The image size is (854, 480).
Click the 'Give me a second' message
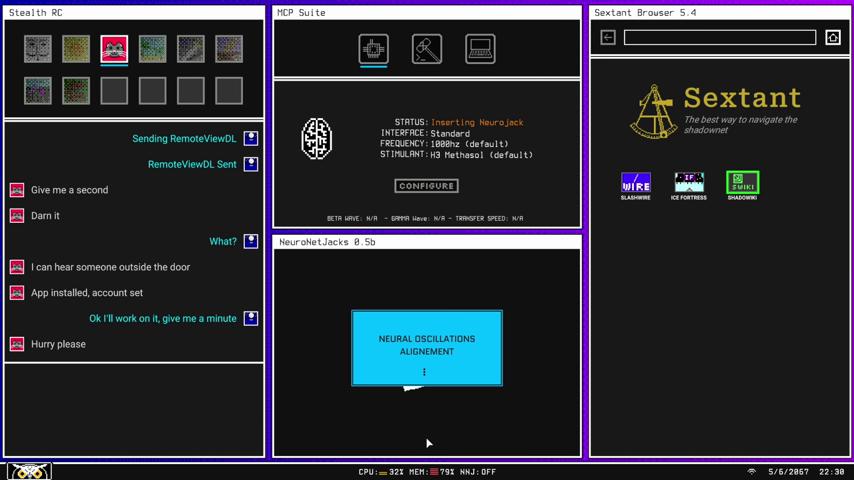tap(70, 190)
